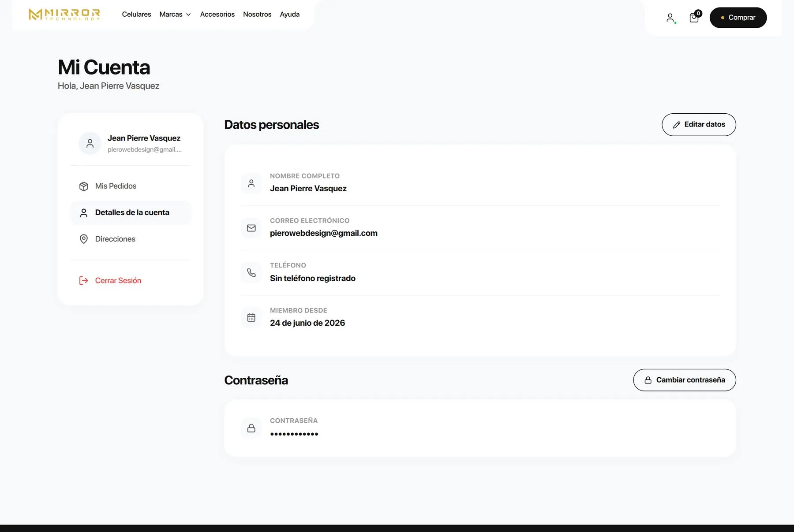Click the box icon next to Mis Pedidos
This screenshot has height=532, width=794.
pyautogui.click(x=84, y=186)
